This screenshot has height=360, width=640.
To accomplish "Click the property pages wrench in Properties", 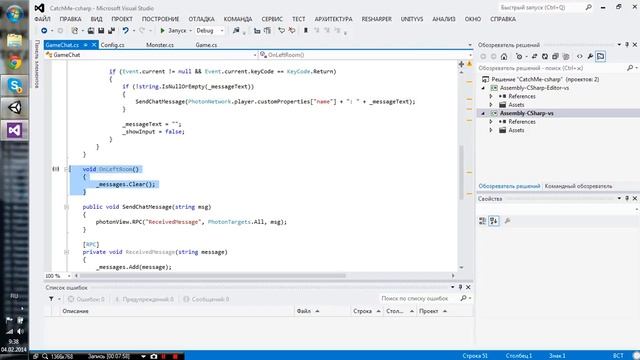I will coord(507,221).
